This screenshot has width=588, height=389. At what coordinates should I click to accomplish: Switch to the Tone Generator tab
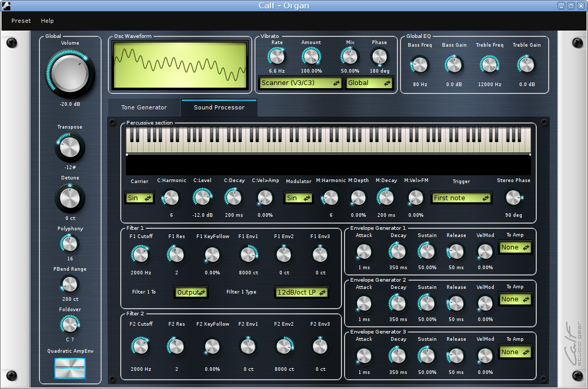point(144,107)
